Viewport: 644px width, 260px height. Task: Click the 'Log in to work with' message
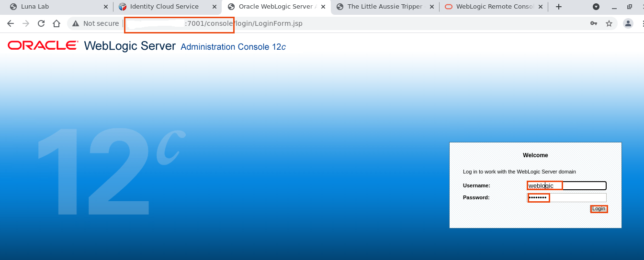point(520,172)
